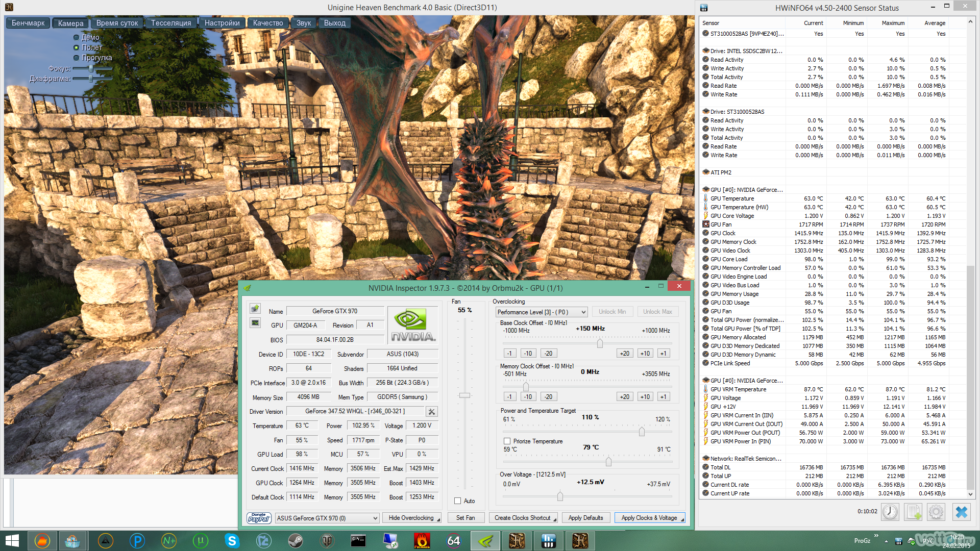Image resolution: width=980 pixels, height=551 pixels.
Task: Click the HWiNFO clock reset icon
Action: 890,512
